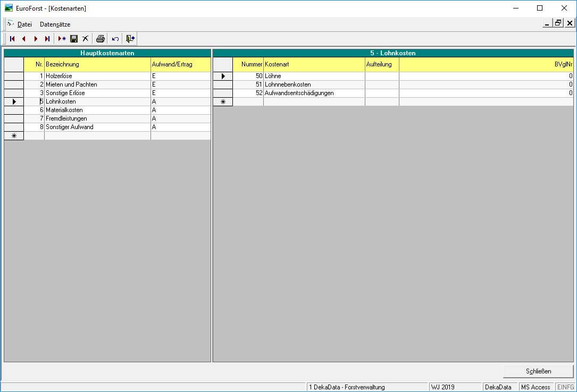Jump to last record icon
Image resolution: width=577 pixels, height=392 pixels.
coord(47,39)
